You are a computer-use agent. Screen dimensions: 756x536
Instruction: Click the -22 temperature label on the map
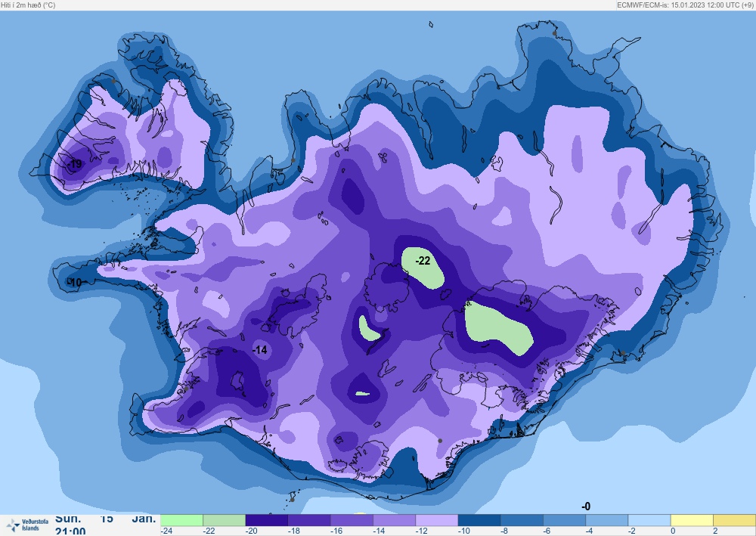tap(423, 261)
